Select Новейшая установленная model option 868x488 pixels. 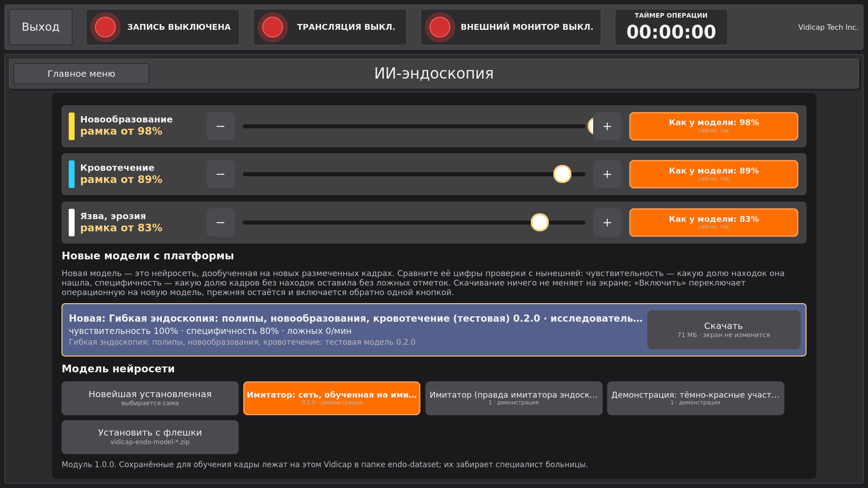[150, 398]
